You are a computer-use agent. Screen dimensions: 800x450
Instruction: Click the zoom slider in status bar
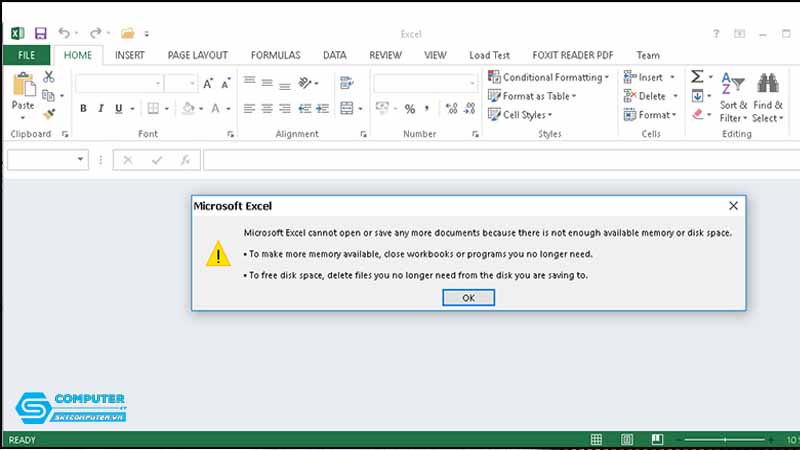720,440
